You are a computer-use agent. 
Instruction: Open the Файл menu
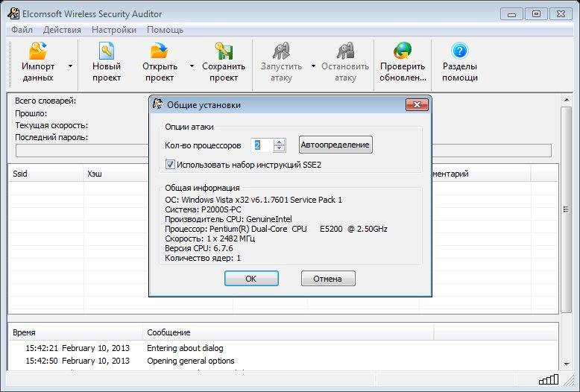(22, 30)
